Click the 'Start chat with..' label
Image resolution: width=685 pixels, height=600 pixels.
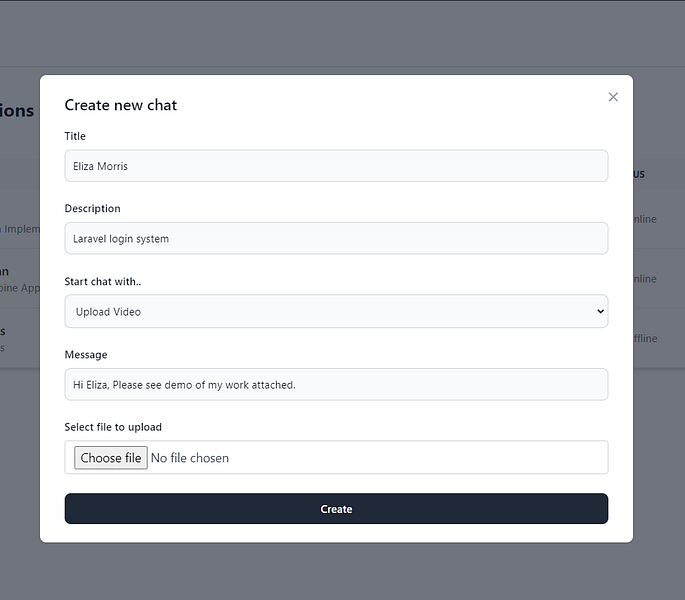(103, 282)
